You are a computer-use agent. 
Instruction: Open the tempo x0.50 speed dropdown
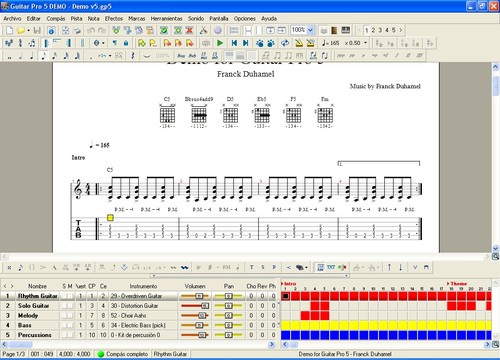click(x=365, y=43)
